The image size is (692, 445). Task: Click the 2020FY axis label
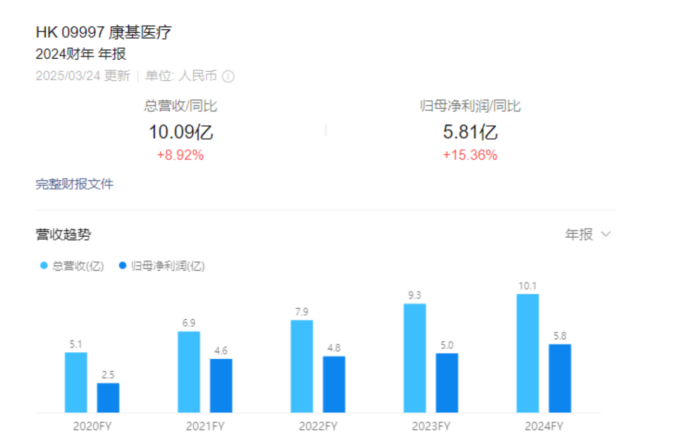(x=92, y=426)
